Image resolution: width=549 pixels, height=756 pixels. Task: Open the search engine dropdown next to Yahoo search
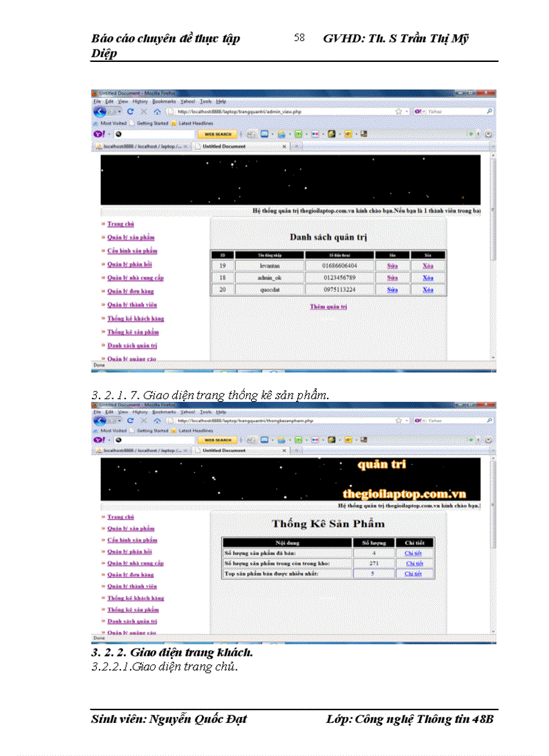[424, 111]
